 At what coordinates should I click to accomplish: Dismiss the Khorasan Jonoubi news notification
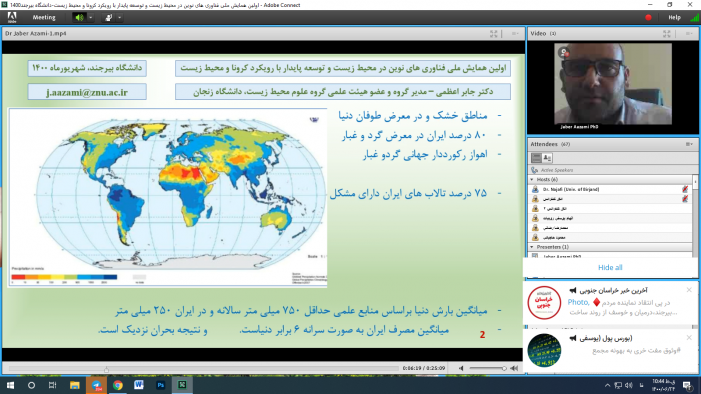point(689,290)
